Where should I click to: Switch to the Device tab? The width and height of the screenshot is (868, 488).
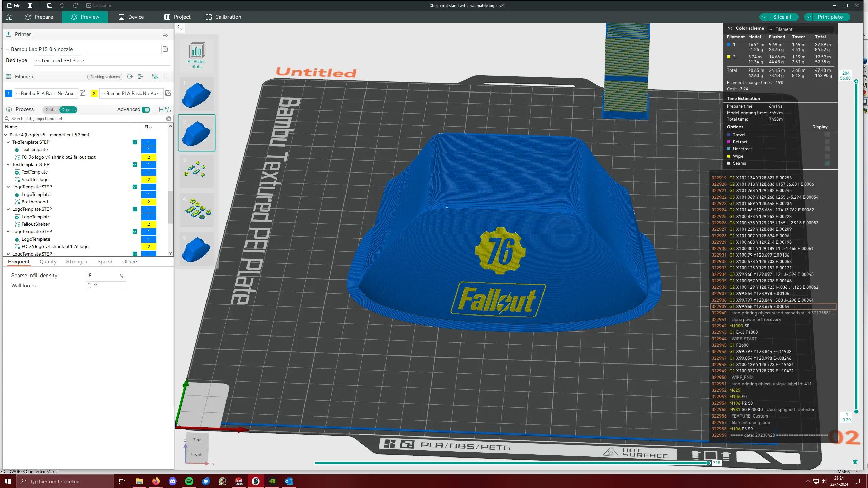[131, 17]
